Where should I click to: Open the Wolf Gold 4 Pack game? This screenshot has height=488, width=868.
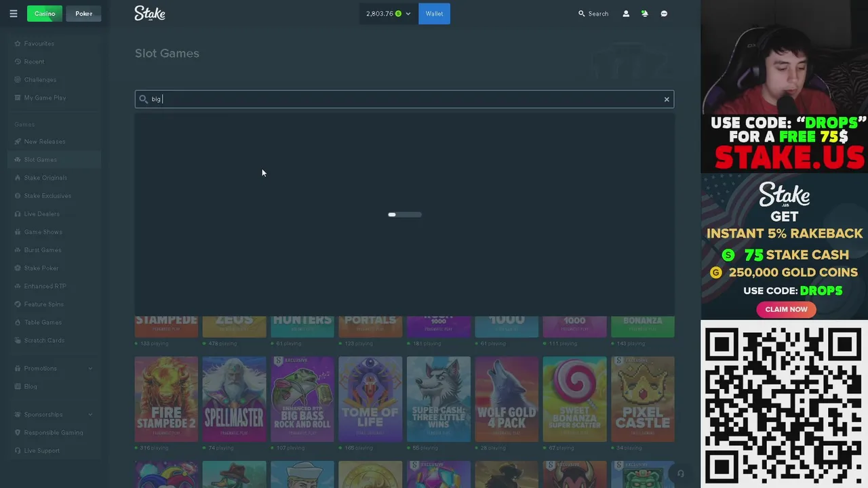[507, 399]
